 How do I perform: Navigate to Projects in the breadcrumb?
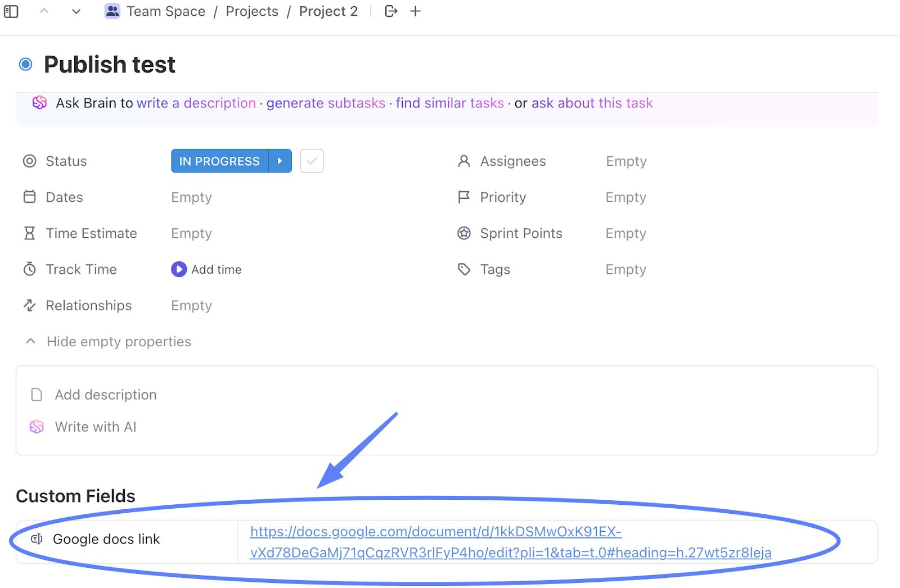coord(252,11)
